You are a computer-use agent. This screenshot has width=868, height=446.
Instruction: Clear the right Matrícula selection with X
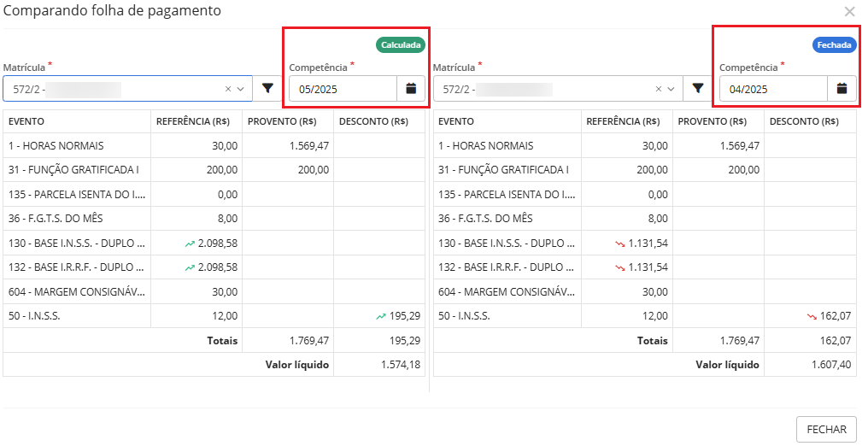click(659, 89)
